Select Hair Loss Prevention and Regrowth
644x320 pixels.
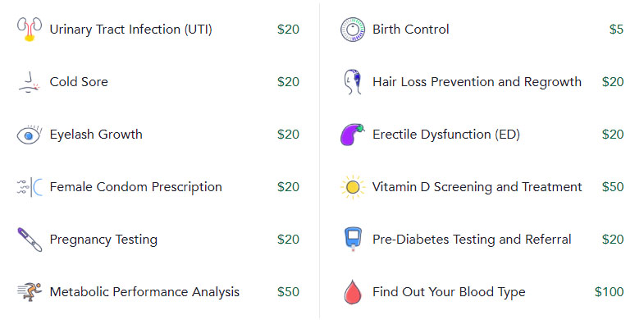coord(477,82)
